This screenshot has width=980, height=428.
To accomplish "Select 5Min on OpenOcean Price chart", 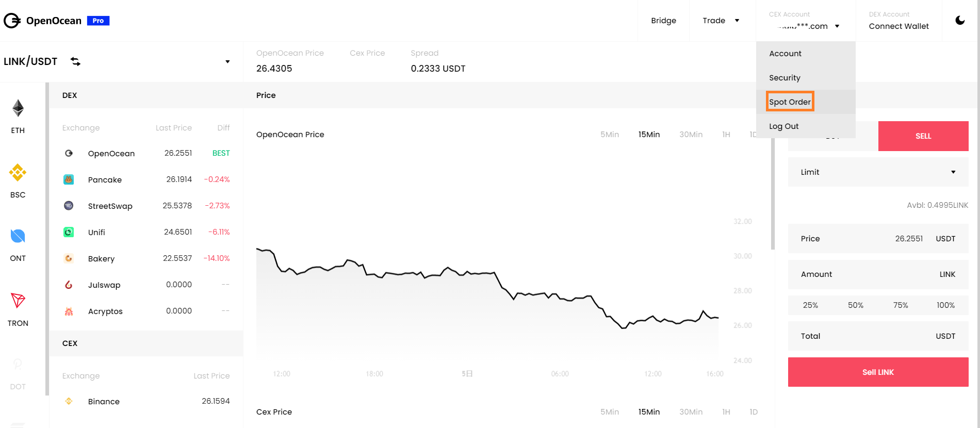I will [x=609, y=135].
